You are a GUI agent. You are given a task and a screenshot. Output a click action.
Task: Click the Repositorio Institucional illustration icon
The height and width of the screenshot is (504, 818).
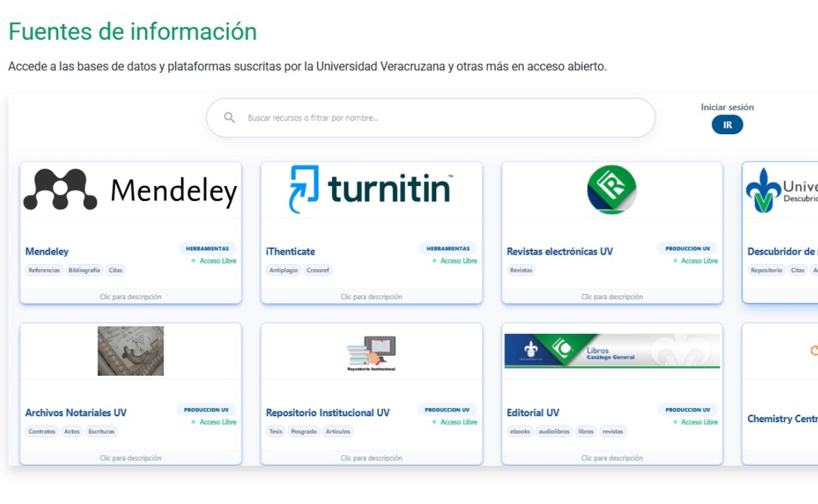point(372,353)
